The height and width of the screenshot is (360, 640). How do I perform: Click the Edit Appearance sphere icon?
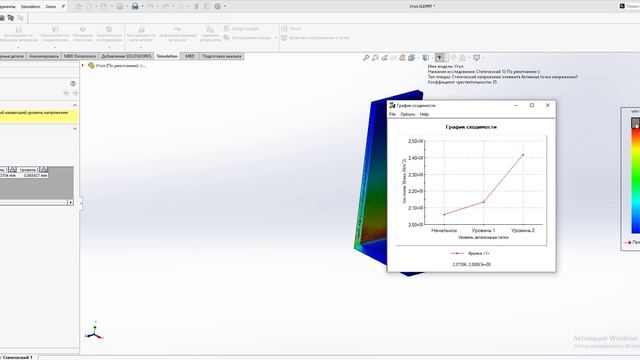click(x=453, y=58)
